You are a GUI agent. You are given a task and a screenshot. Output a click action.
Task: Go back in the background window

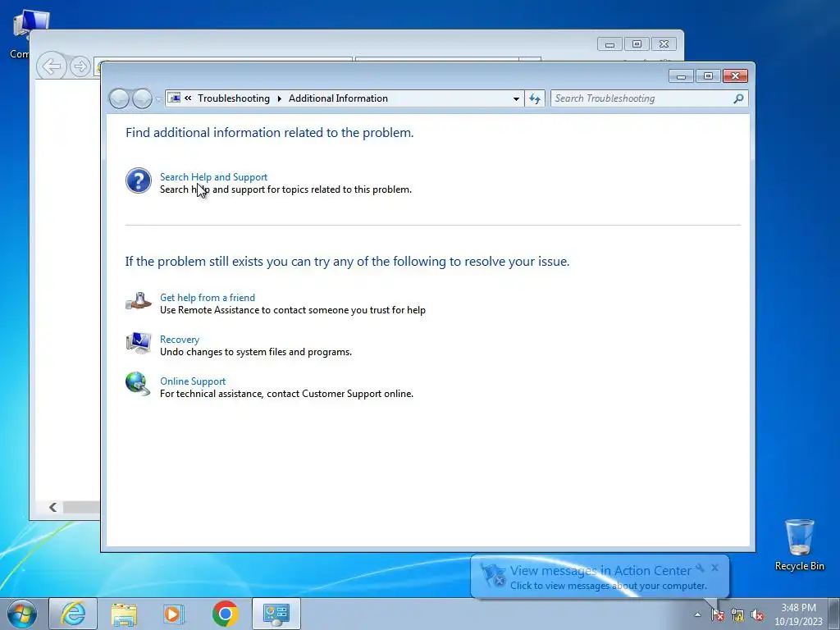click(x=52, y=66)
